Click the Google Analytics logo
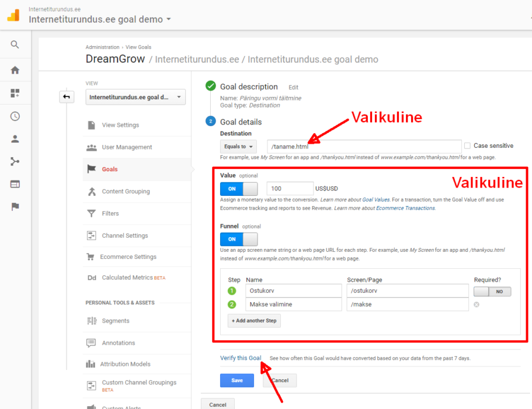 point(12,14)
